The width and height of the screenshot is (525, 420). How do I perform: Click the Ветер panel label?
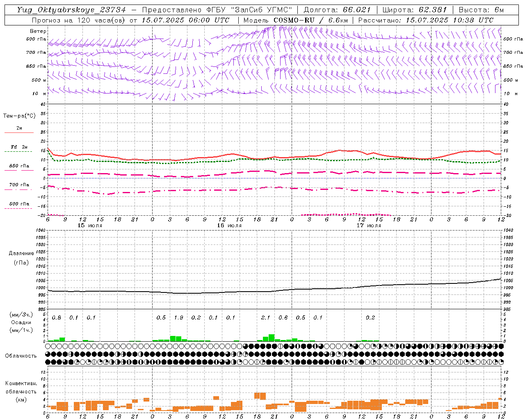tap(38, 31)
